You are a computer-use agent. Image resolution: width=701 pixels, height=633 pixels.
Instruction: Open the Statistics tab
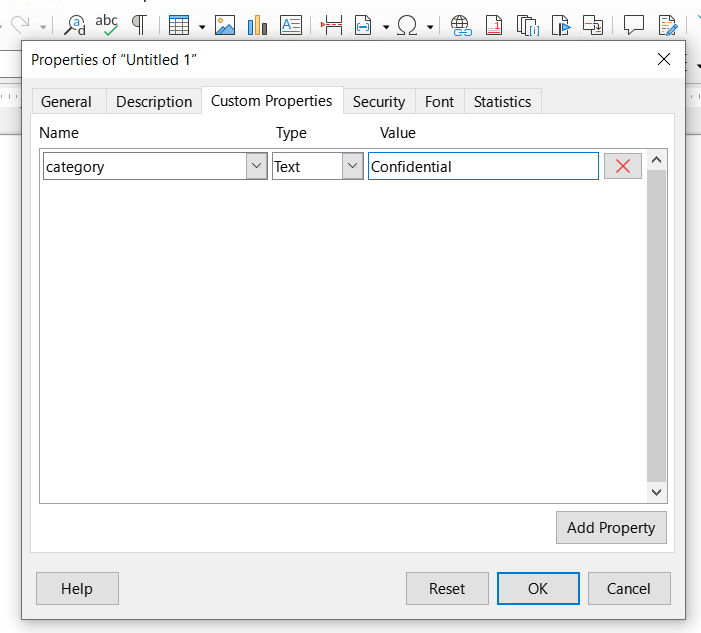(502, 101)
